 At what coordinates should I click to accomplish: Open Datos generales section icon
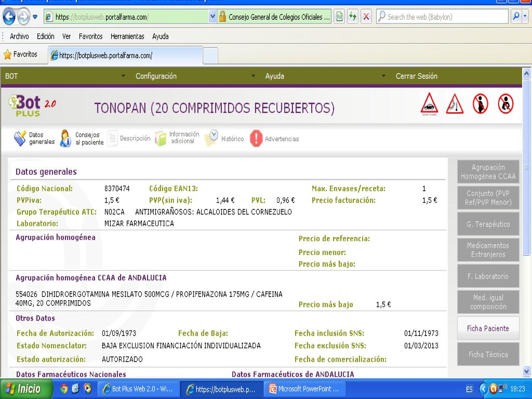click(20, 138)
